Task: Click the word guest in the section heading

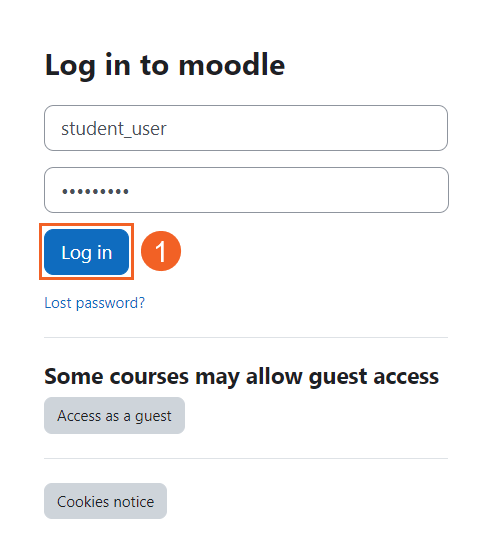Action: pos(338,378)
